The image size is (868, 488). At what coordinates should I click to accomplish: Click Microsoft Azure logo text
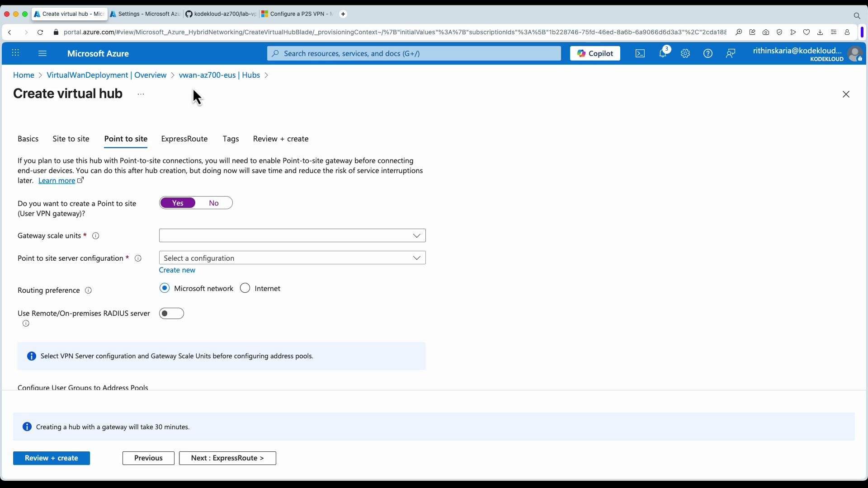click(x=98, y=53)
